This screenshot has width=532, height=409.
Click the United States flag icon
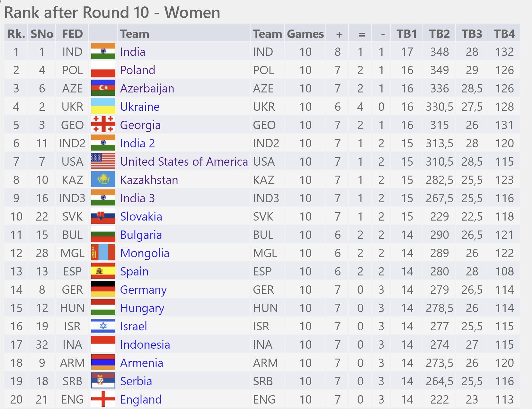[x=103, y=161]
